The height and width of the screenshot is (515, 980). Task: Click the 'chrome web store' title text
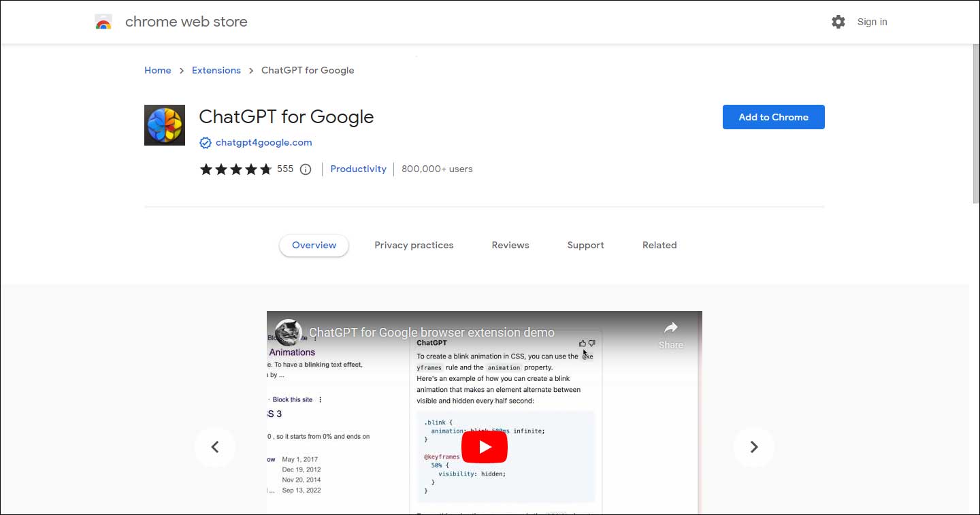[x=186, y=22]
